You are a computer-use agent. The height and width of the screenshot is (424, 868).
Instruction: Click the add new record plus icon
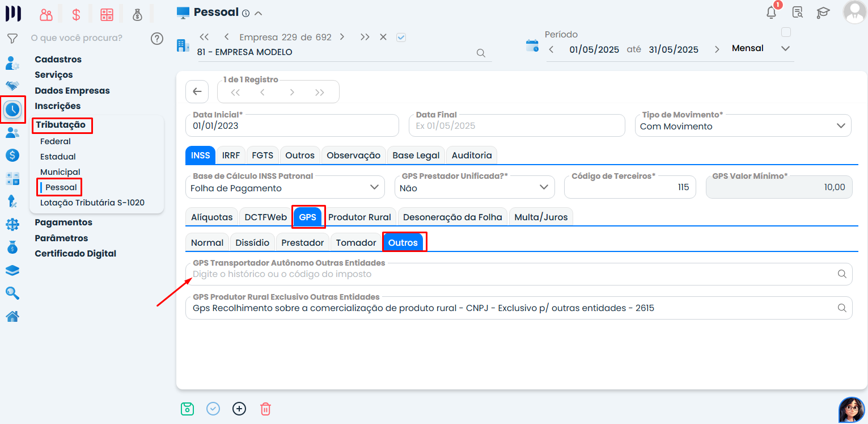point(239,409)
